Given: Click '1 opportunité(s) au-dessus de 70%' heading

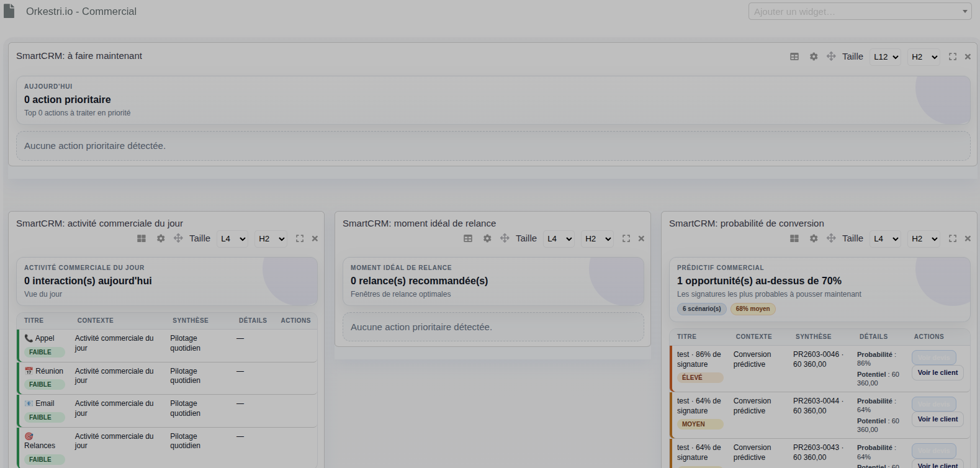Looking at the screenshot, I should click(759, 281).
